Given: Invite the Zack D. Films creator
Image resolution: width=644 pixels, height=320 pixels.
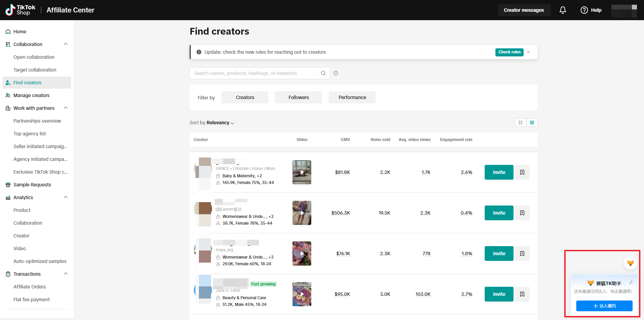Looking at the screenshot, I should coord(499,294).
